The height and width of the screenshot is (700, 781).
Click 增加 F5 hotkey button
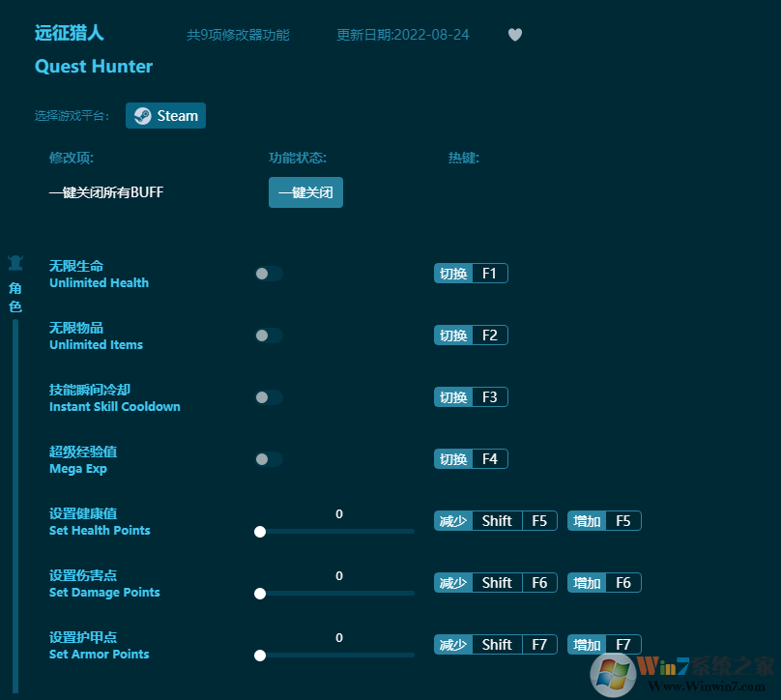click(604, 520)
